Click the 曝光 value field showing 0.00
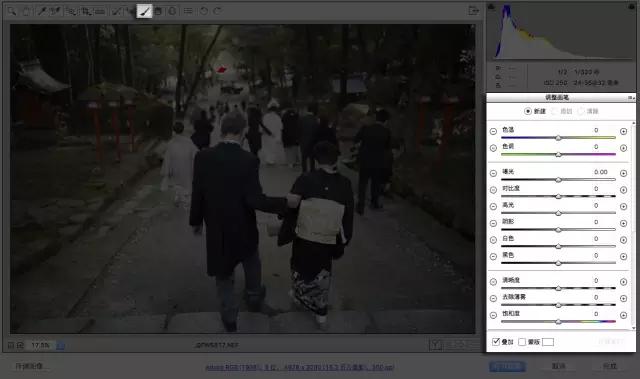 pos(600,172)
